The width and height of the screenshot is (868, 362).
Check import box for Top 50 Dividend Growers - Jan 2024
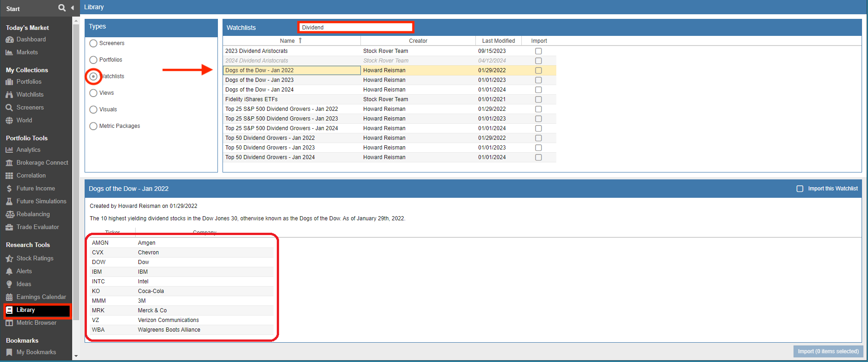click(x=538, y=157)
